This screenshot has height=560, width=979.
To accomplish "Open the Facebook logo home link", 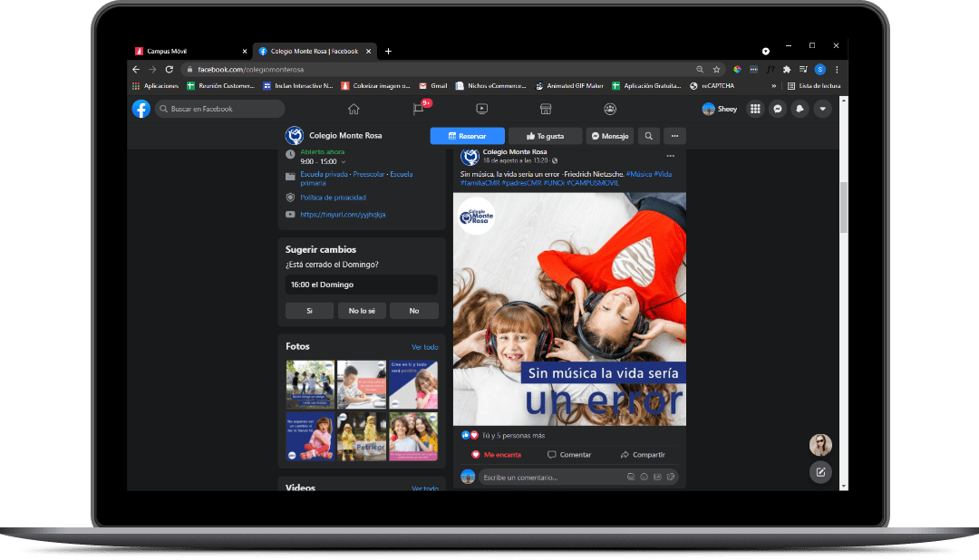I will [x=141, y=109].
